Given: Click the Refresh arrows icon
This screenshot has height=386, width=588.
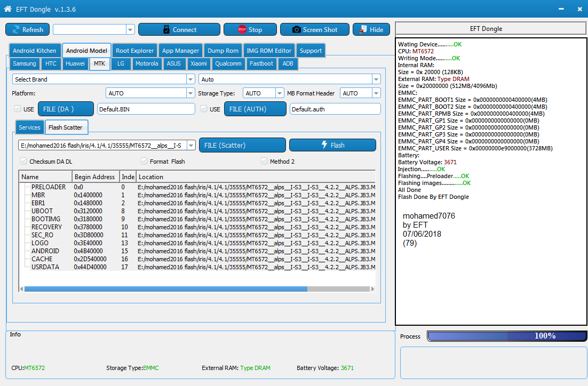Looking at the screenshot, I should (x=16, y=30).
